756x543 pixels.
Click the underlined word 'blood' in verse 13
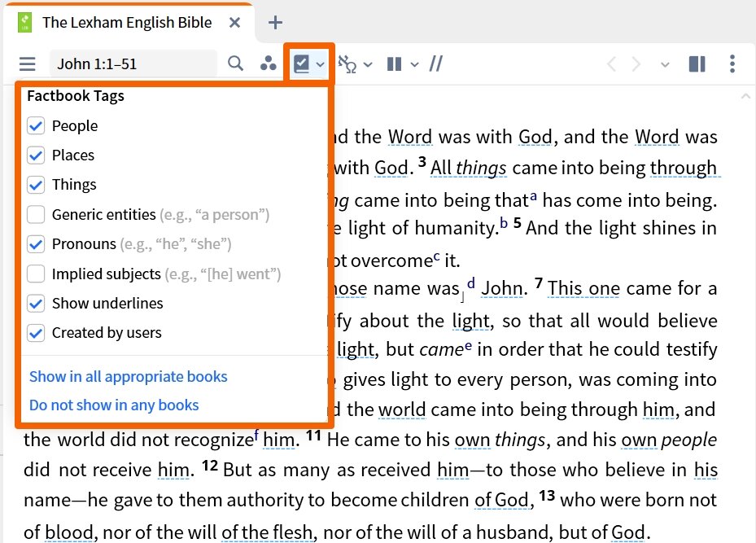[69, 532]
